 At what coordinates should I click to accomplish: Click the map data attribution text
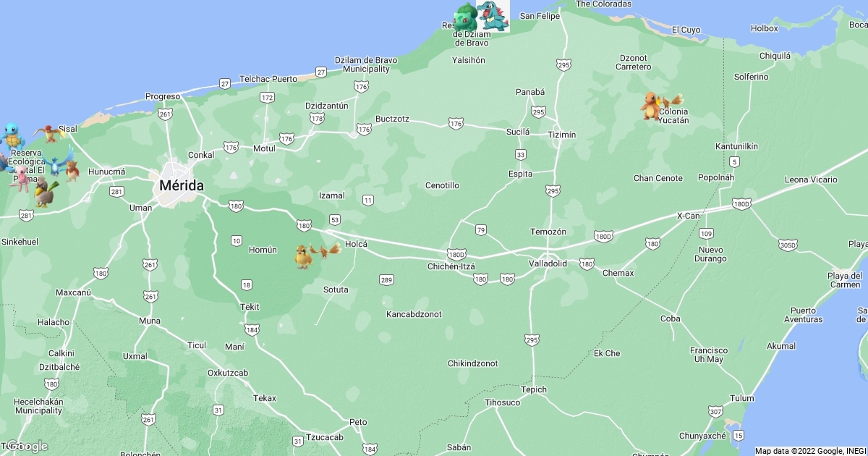(809, 450)
